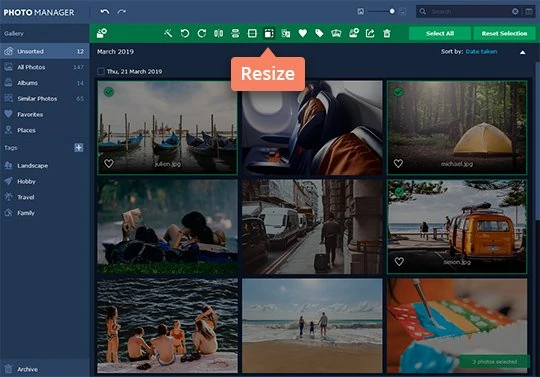This screenshot has width=540, height=377.
Task: Filter by Hobby tag
Action: point(44,181)
